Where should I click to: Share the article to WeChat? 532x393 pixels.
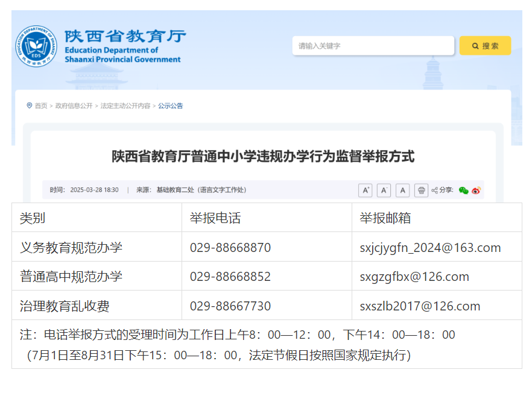[463, 190]
